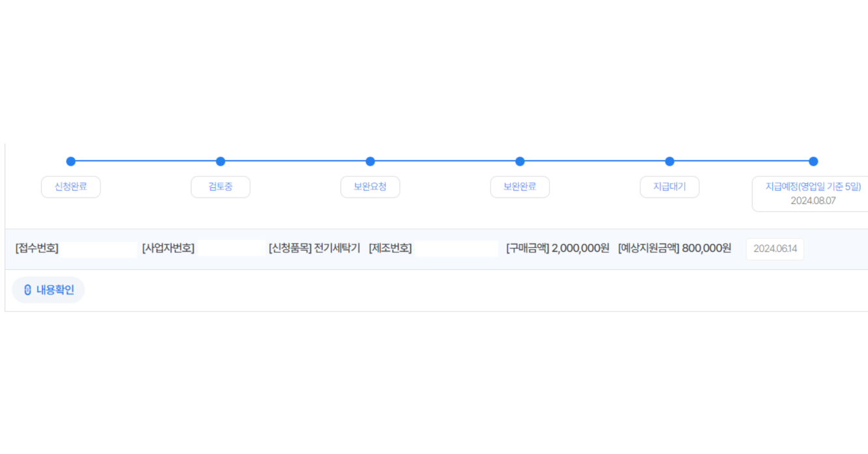Click the blank 접수번호 value field
This screenshot has height=454, width=868.
pyautogui.click(x=98, y=249)
